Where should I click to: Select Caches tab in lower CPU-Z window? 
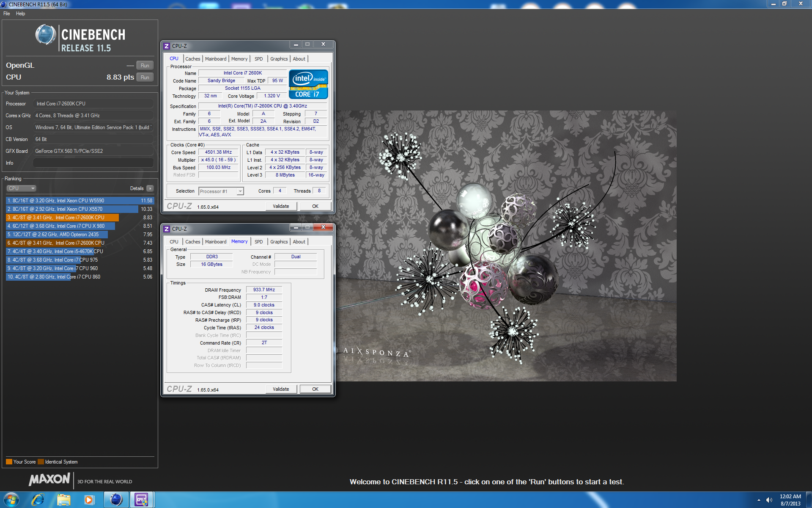tap(192, 242)
